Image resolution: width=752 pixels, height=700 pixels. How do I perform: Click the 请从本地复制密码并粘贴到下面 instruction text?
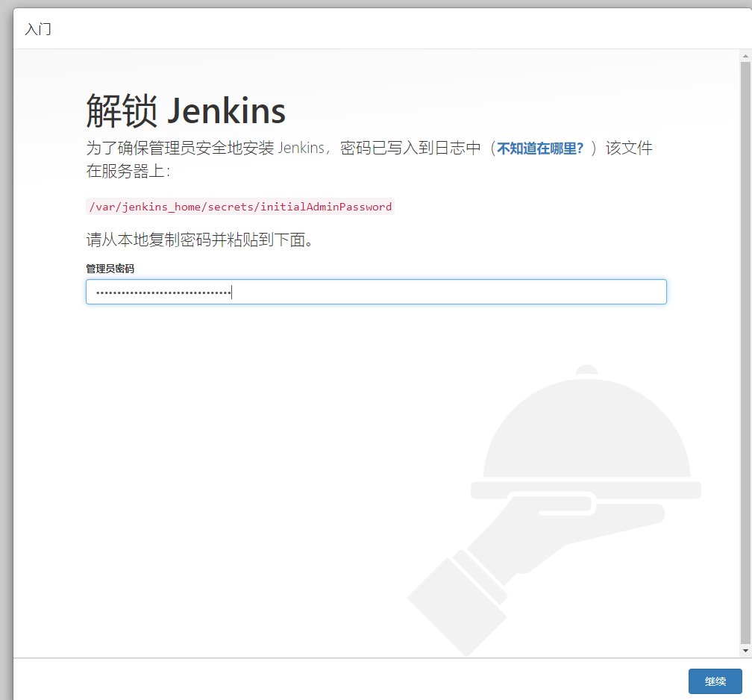[x=200, y=240]
